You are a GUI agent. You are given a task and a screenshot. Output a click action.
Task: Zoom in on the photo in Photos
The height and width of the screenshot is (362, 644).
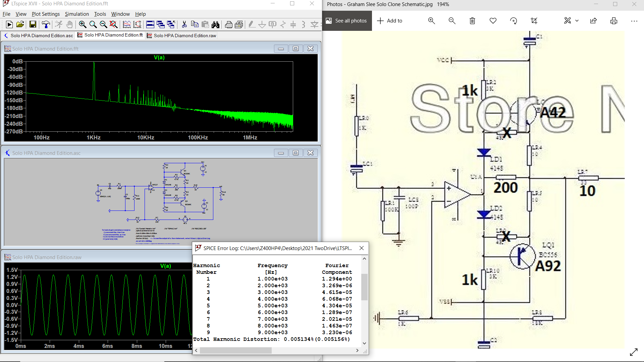click(431, 21)
